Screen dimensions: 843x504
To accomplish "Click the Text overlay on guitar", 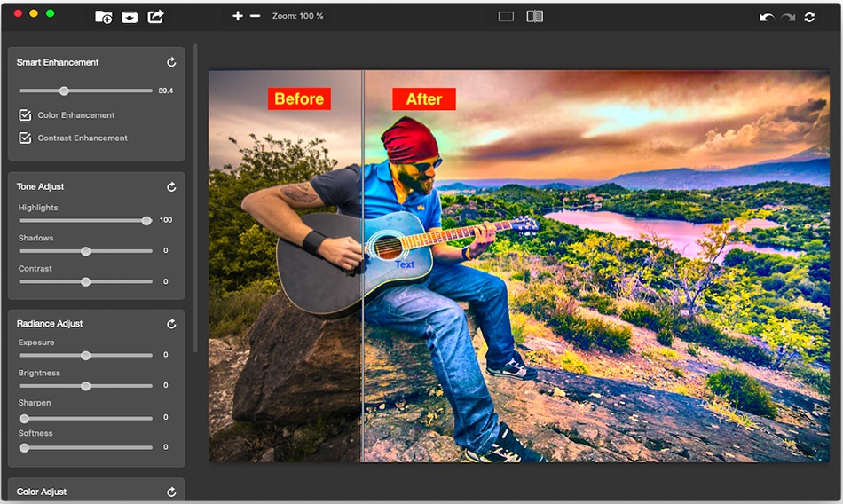I will [x=405, y=264].
